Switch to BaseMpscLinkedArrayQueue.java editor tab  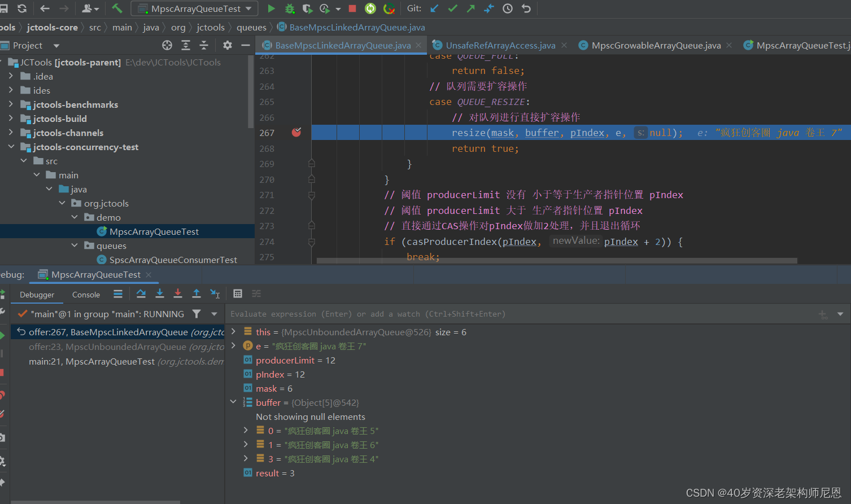click(343, 46)
